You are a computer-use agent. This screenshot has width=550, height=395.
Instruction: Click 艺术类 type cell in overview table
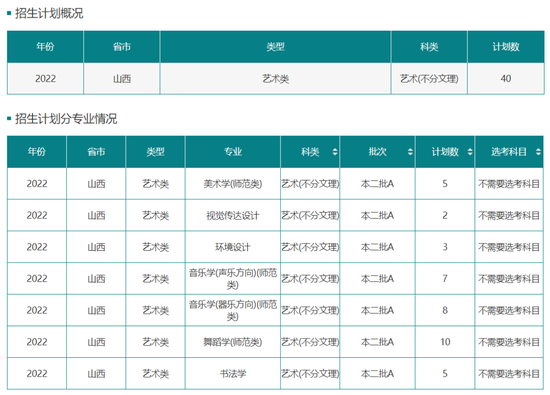pyautogui.click(x=275, y=79)
